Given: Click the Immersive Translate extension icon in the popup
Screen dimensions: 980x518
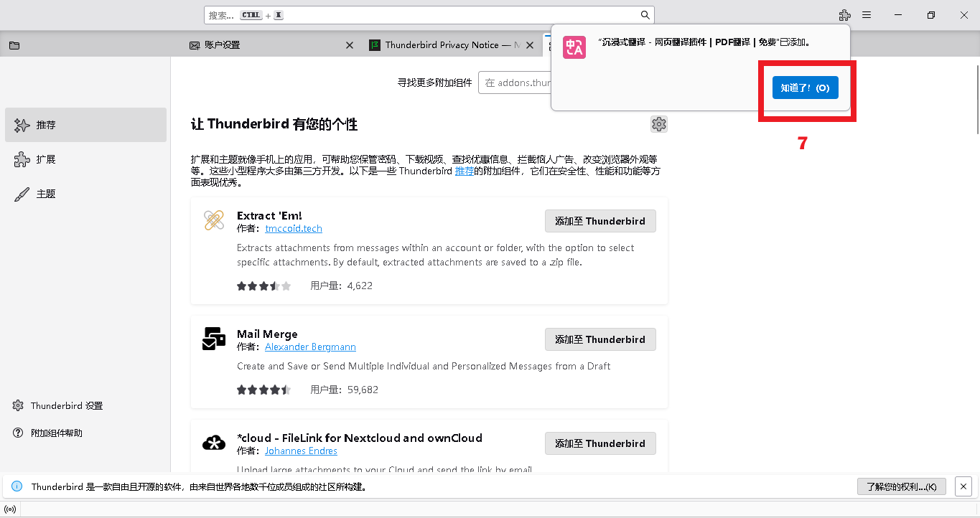Looking at the screenshot, I should click(x=574, y=47).
